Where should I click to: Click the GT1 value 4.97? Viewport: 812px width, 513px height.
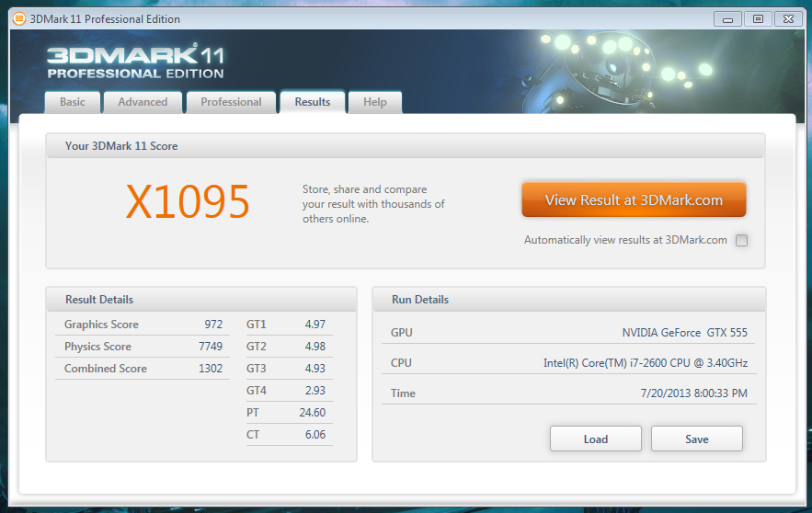[x=315, y=325]
